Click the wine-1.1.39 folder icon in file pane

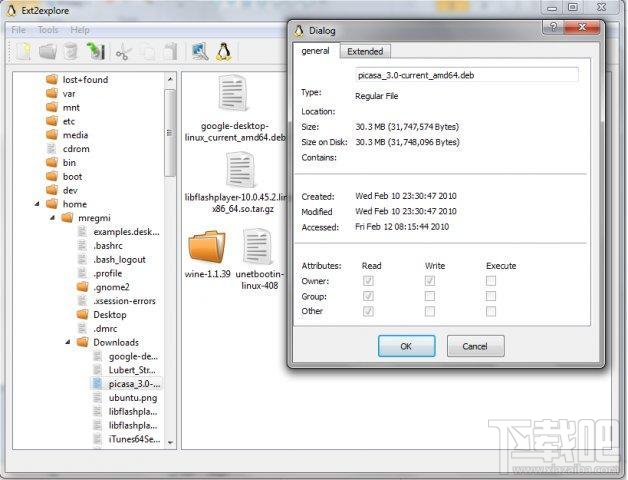[x=207, y=246]
